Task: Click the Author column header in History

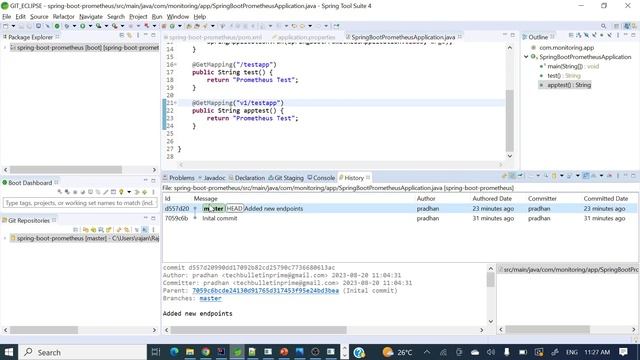Action: (x=426, y=198)
